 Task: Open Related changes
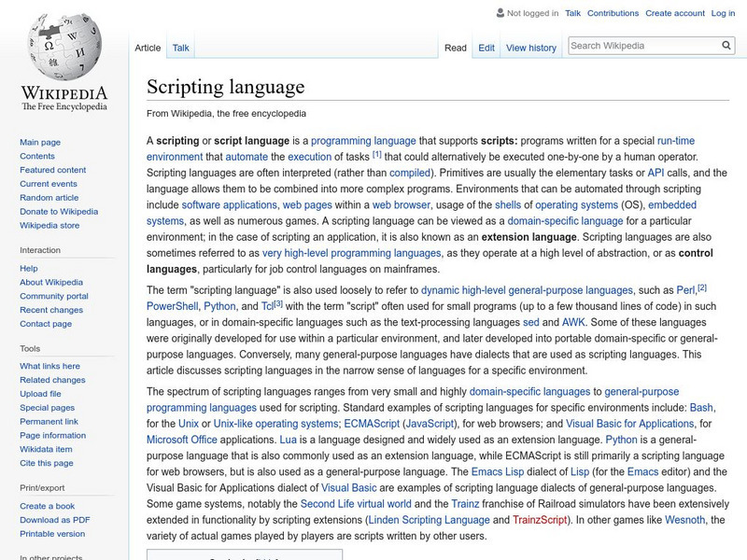[52, 380]
